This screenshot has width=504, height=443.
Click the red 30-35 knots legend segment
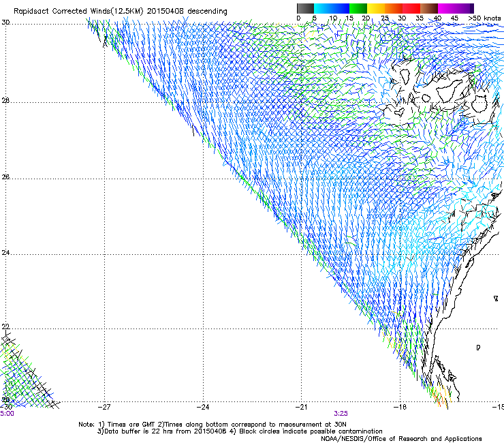[x=411, y=8]
